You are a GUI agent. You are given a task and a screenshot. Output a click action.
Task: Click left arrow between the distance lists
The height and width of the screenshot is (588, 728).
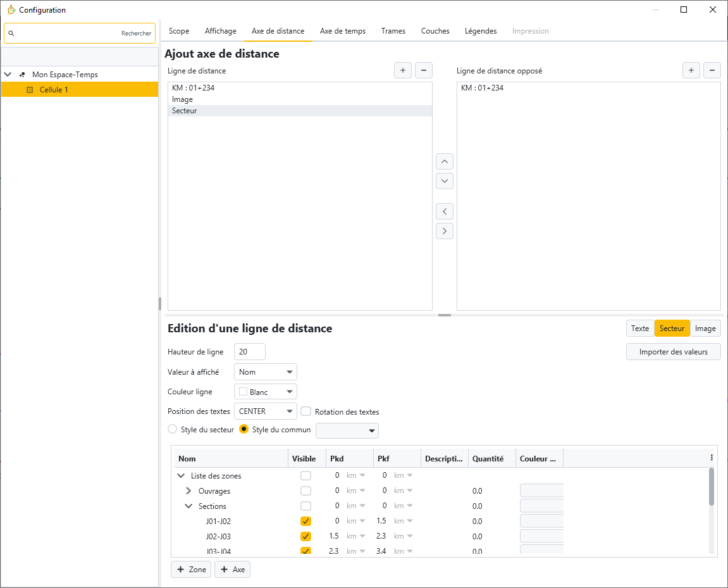445,211
